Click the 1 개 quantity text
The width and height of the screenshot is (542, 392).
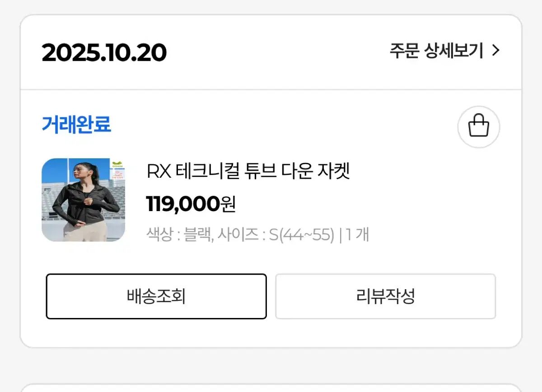(x=357, y=235)
